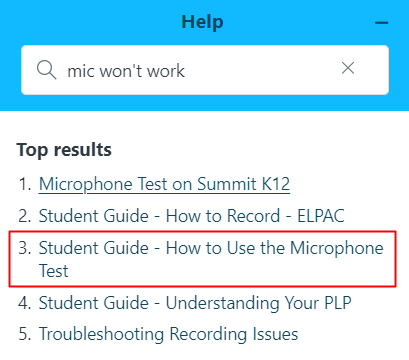The width and height of the screenshot is (409, 360).
Task: Click the "Top results" heading
Action: [64, 150]
